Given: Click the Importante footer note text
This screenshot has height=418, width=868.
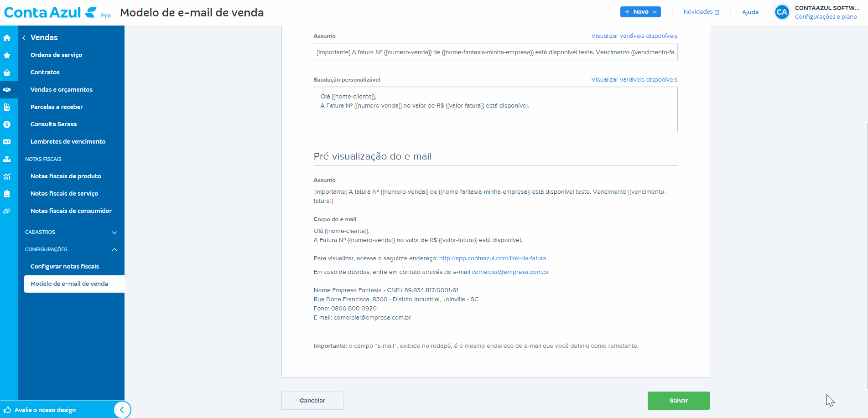Looking at the screenshot, I should coord(476,346).
